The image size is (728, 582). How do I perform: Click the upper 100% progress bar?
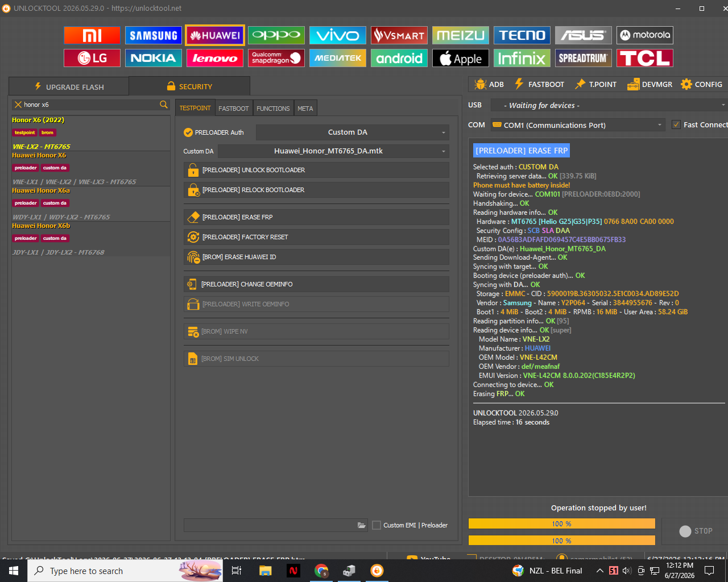[561, 523]
